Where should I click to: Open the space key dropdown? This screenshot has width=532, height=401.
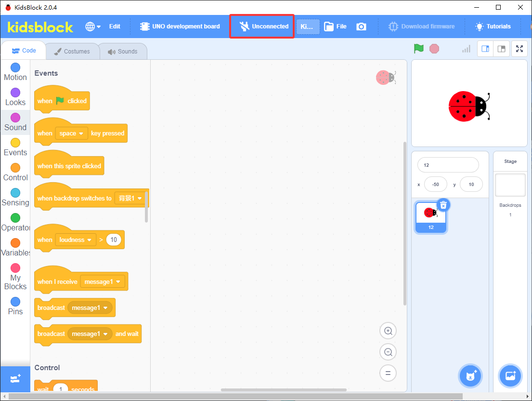pyautogui.click(x=71, y=134)
